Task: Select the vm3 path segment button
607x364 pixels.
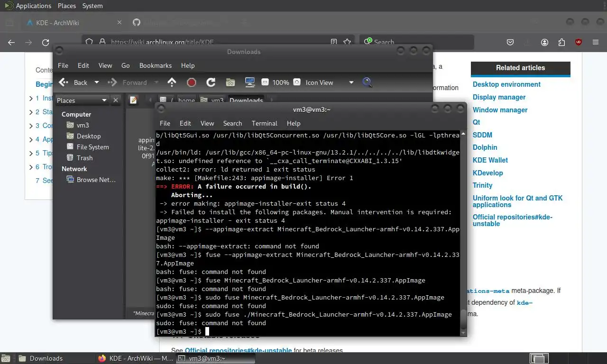Action: (212, 100)
